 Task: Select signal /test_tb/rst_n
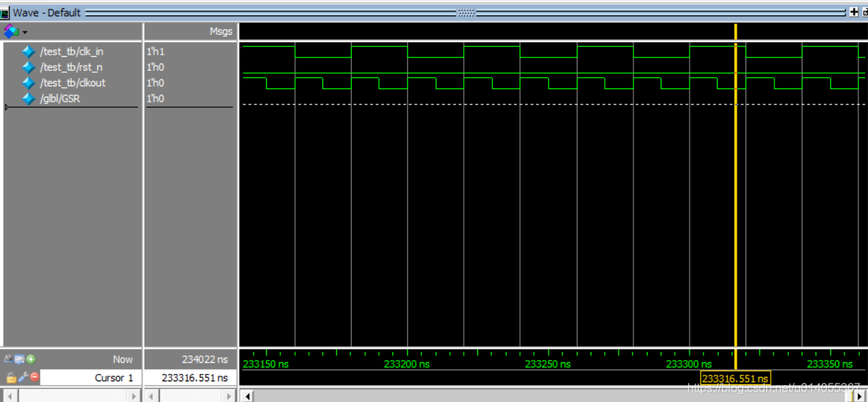(71, 67)
